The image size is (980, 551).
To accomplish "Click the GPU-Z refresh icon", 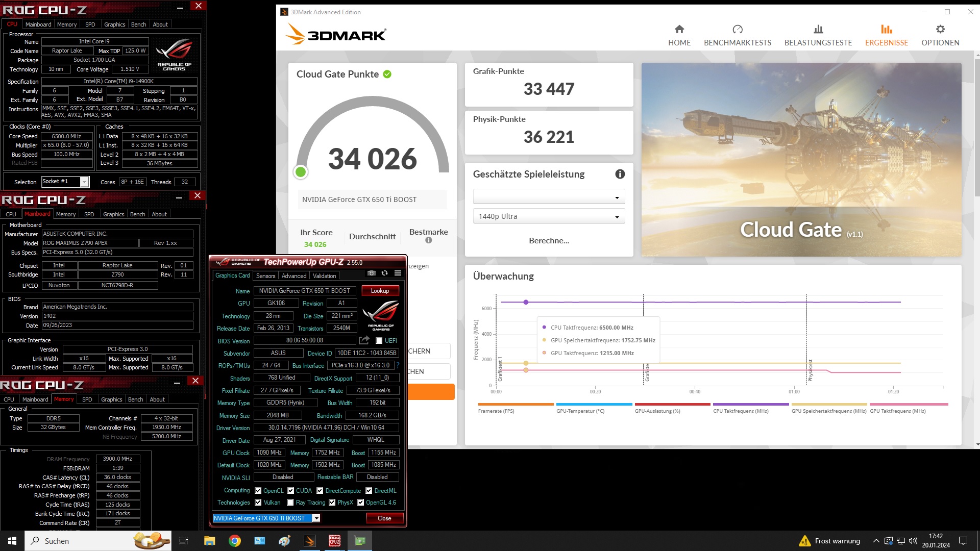I will [385, 273].
